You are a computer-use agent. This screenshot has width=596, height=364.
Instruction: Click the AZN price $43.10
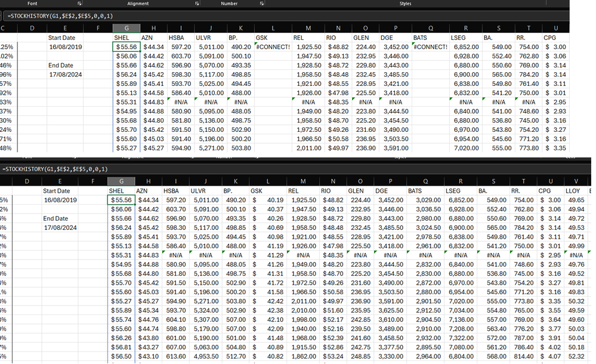click(148, 356)
